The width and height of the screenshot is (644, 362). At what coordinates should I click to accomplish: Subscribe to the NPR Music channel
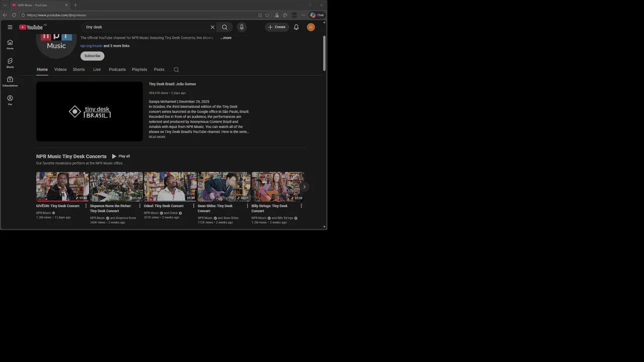92,56
